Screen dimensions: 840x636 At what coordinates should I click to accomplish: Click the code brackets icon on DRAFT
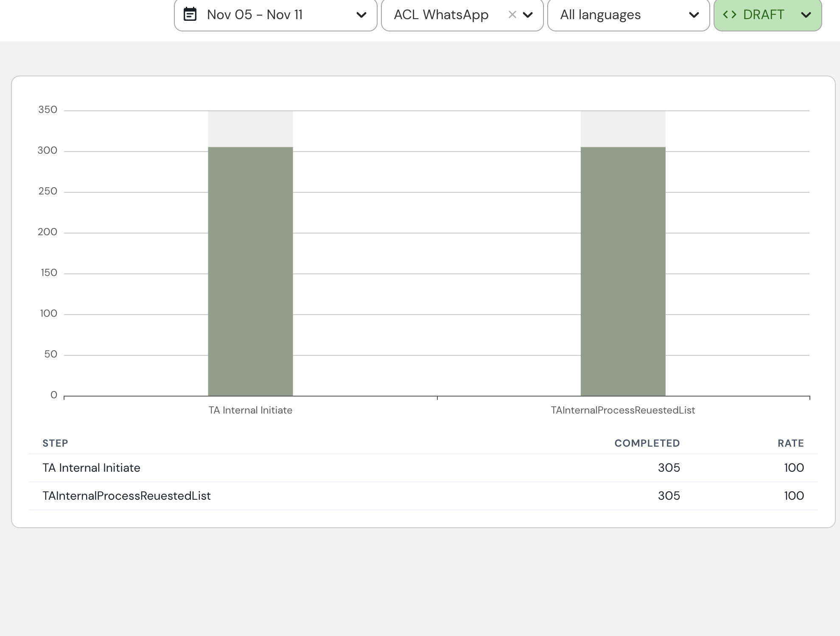tap(729, 15)
